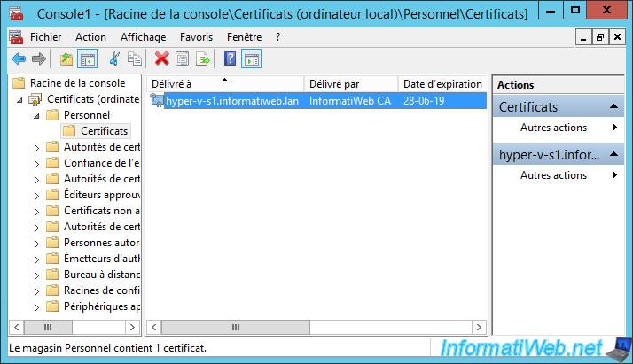
Task: Click the console icon in title bar
Action: point(16,13)
